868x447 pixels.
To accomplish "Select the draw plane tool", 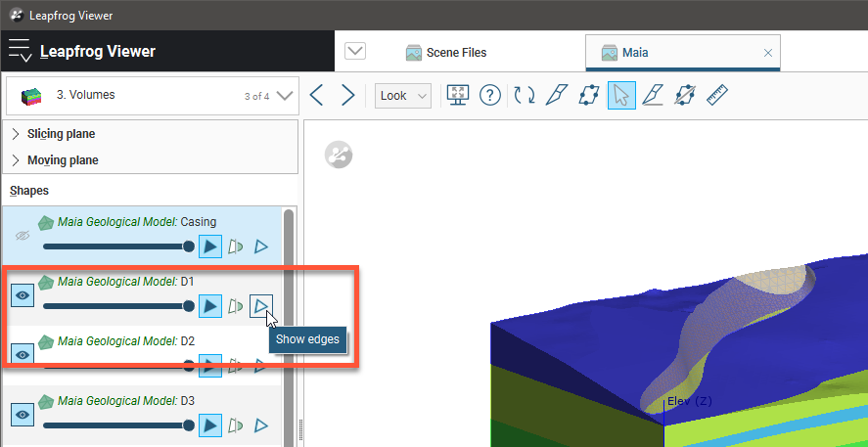I will 588,96.
